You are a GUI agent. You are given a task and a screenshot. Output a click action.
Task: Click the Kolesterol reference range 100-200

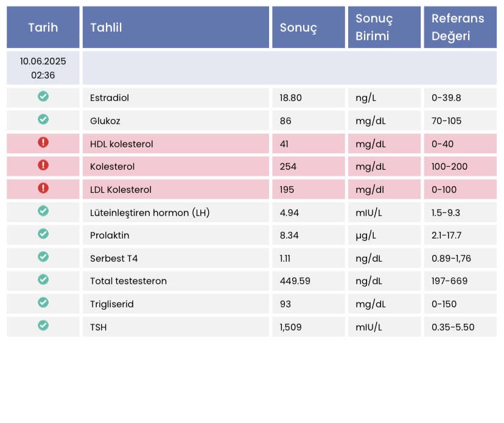[x=449, y=167]
